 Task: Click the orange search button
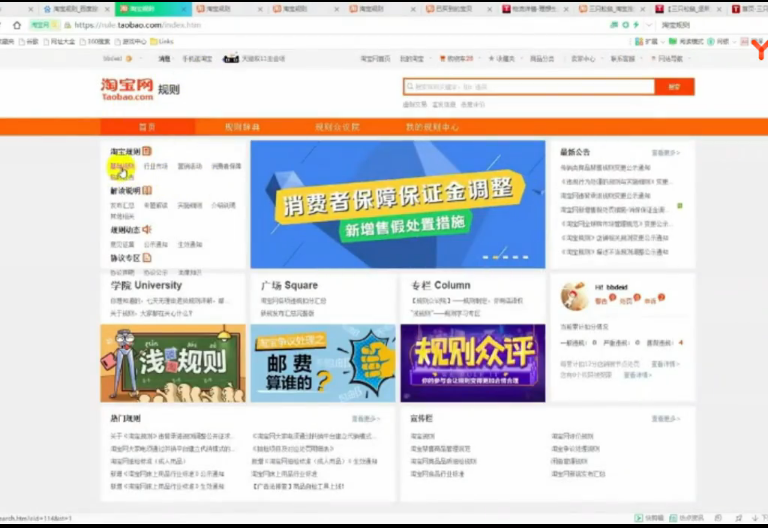click(x=674, y=87)
